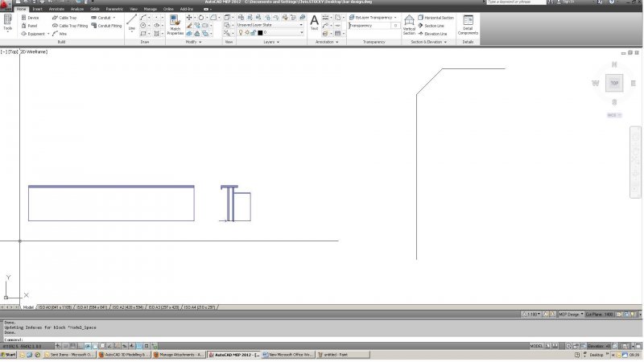Open Detail Components
This screenshot has width=644, height=362.
click(468, 25)
